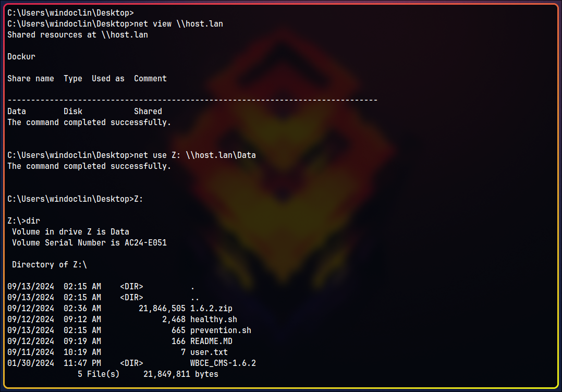The width and height of the screenshot is (562, 392).
Task: Click the "Used as" column header
Action: (108, 78)
